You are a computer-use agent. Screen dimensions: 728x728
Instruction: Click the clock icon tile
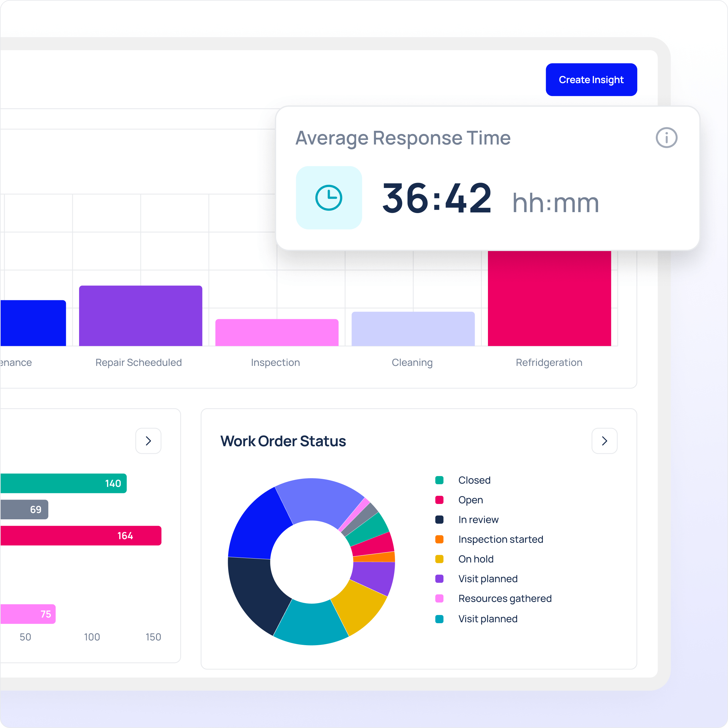click(x=329, y=197)
